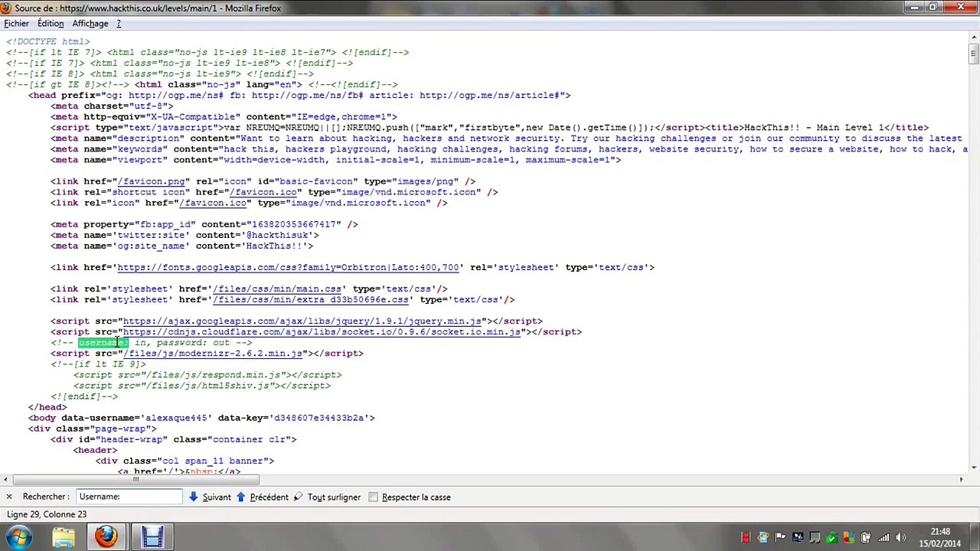This screenshot has height=551, width=980.
Task: Click the power plug tray icon
Action: [866, 537]
